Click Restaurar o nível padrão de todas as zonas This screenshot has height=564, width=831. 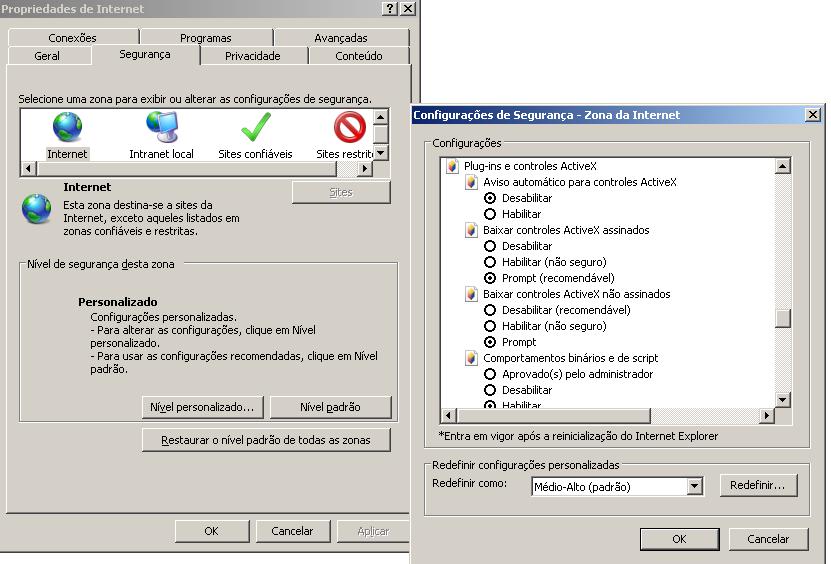(x=266, y=440)
